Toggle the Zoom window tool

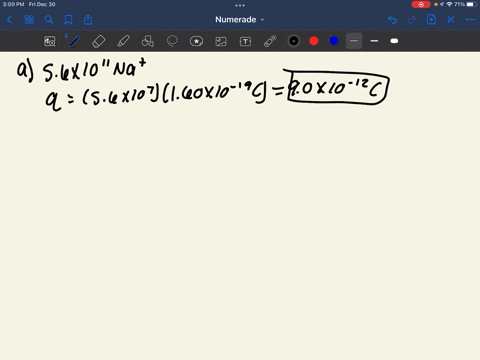[x=50, y=41]
